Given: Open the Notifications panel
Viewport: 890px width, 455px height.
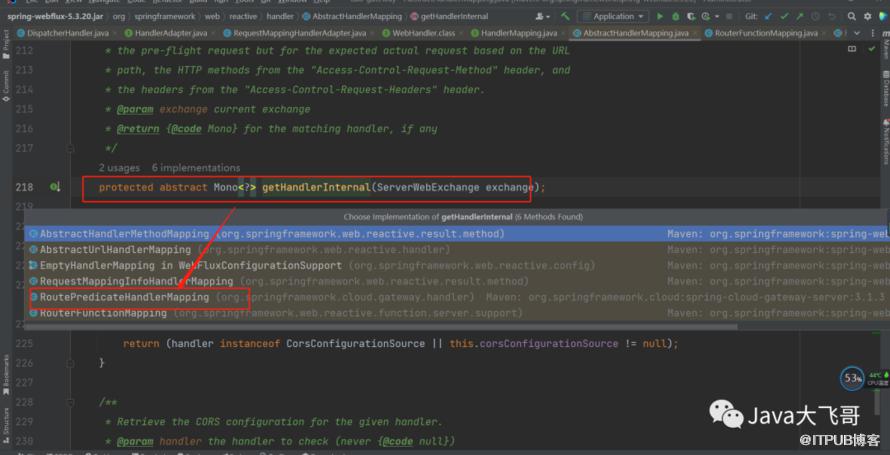Looking at the screenshot, I should [x=884, y=147].
